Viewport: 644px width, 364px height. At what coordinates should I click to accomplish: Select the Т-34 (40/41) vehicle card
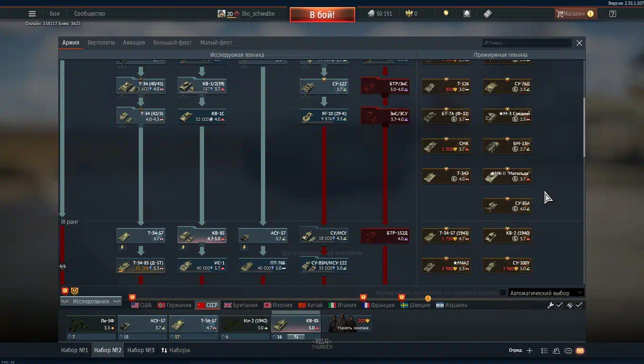(141, 86)
